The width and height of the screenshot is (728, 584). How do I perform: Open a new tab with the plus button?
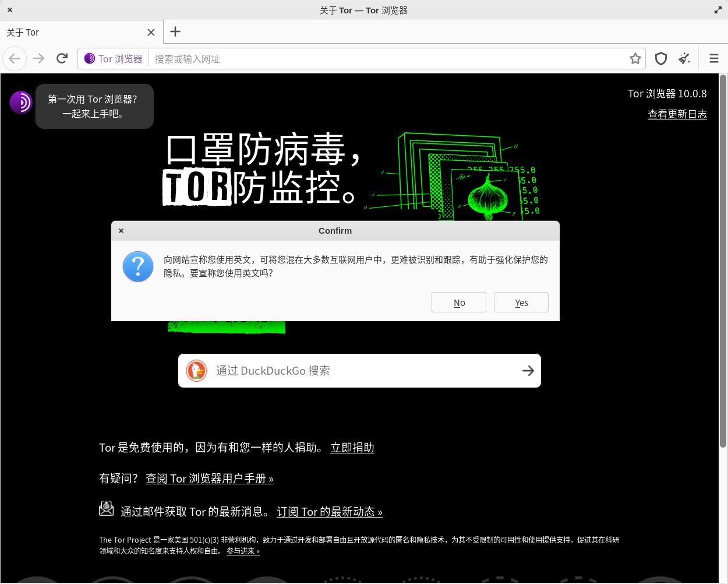(175, 32)
